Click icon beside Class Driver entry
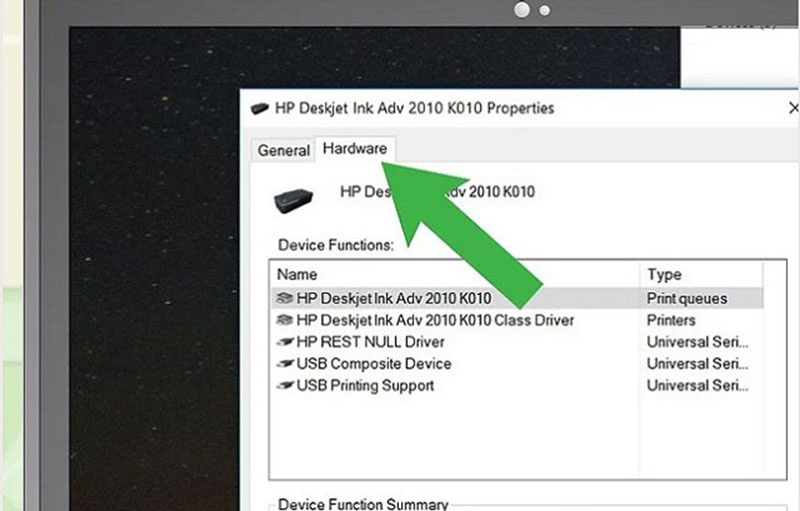The width and height of the screenshot is (800, 511). click(284, 320)
